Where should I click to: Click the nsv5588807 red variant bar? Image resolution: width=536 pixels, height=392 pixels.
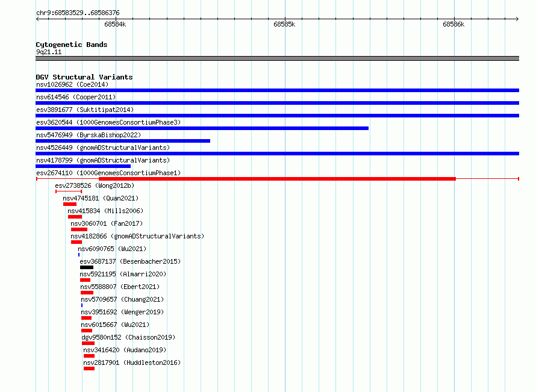coord(87,293)
